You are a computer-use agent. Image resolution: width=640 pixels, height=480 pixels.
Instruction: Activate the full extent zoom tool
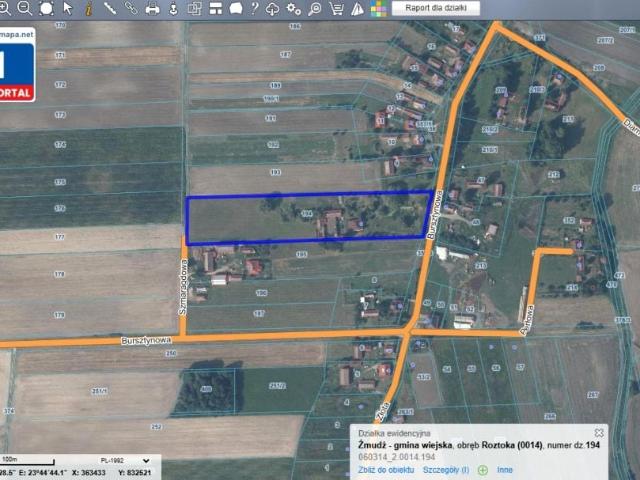pos(46,8)
